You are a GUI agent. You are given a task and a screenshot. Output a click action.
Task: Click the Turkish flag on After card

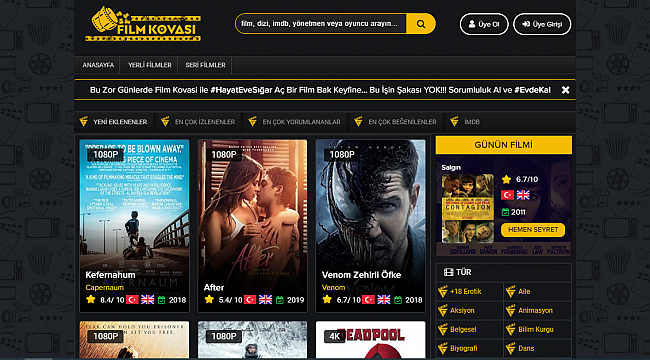click(x=250, y=299)
